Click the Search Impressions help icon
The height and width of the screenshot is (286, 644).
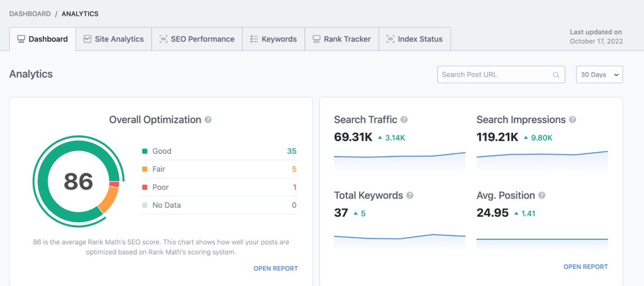pos(572,120)
